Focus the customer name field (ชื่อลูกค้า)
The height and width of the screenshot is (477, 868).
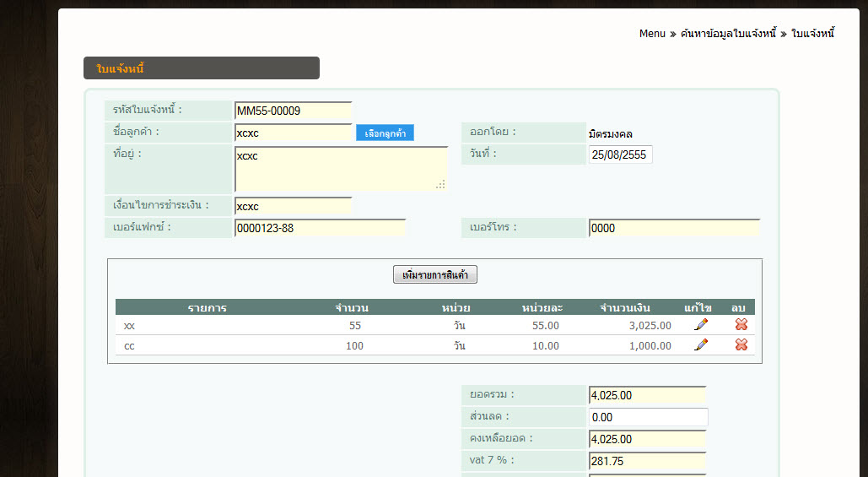(x=294, y=133)
